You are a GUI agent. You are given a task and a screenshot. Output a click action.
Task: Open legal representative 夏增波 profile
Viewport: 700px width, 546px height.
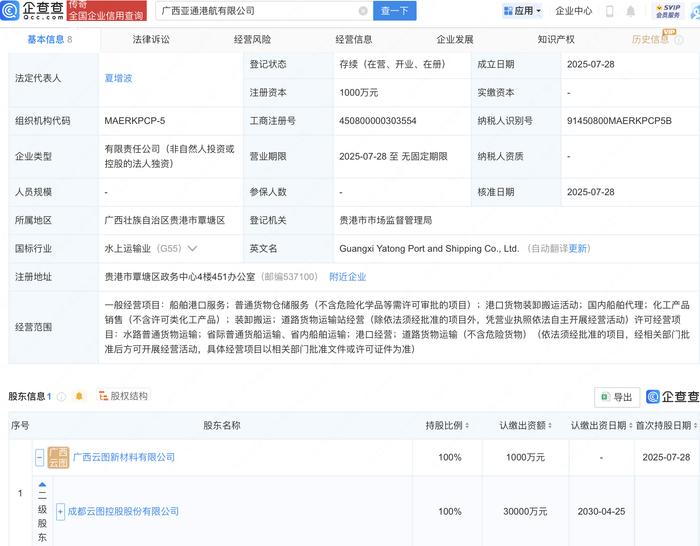pos(118,79)
